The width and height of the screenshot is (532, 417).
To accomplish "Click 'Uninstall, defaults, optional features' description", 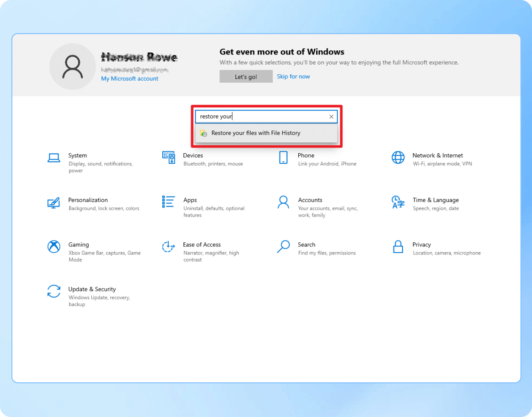I will click(x=214, y=212).
